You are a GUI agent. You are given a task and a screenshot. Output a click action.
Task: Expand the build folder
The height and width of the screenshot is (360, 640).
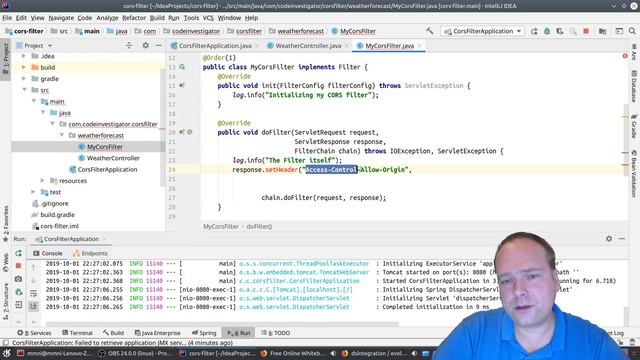coord(24,67)
